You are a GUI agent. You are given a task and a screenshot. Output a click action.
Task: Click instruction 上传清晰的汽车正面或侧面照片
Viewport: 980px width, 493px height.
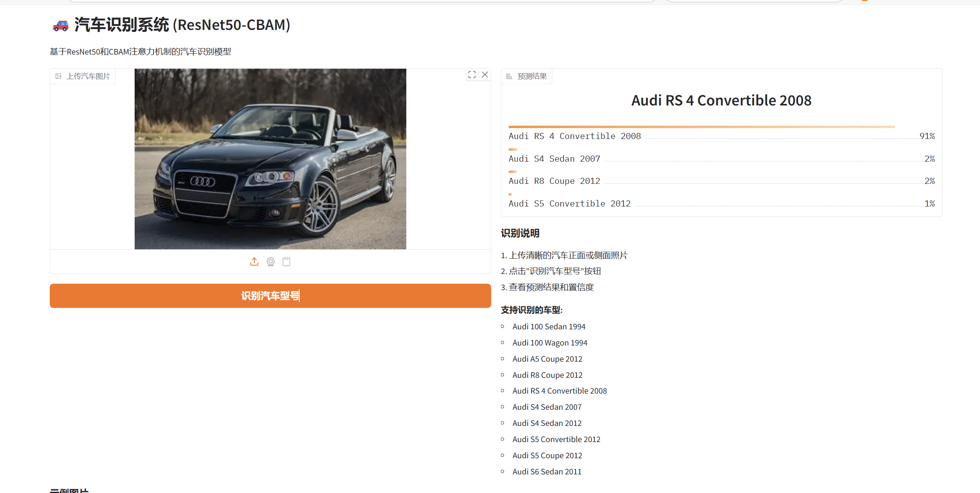[568, 255]
